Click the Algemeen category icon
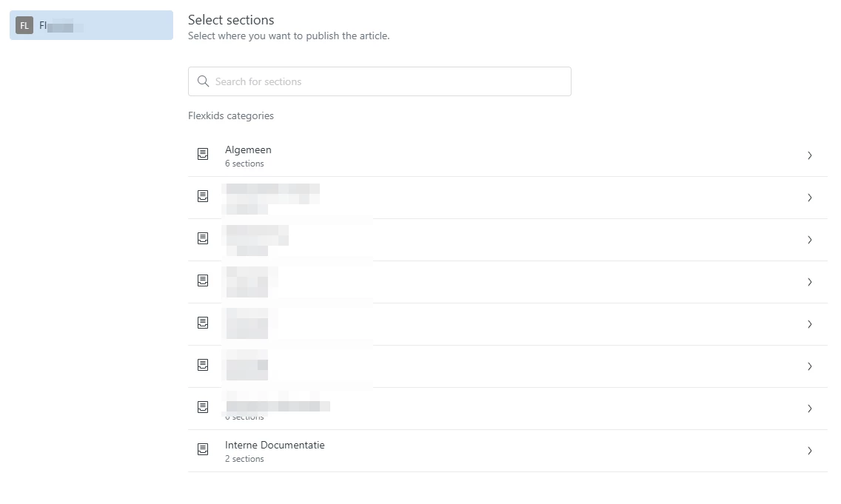The height and width of the screenshot is (504, 841). coord(203,155)
